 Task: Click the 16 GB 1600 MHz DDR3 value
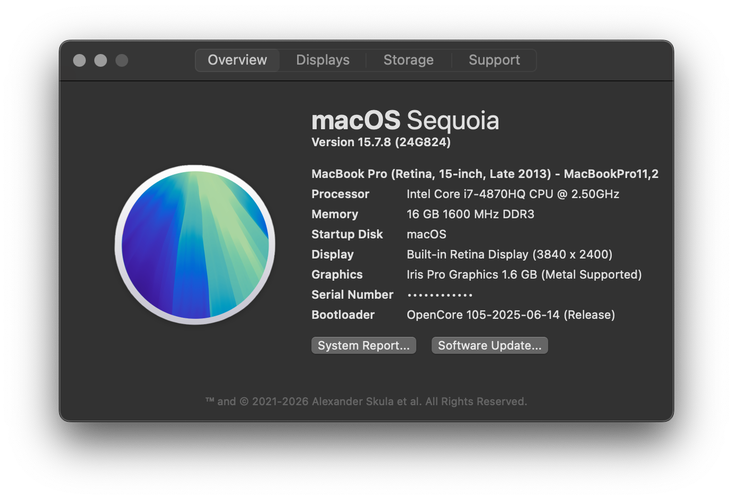[x=470, y=214]
